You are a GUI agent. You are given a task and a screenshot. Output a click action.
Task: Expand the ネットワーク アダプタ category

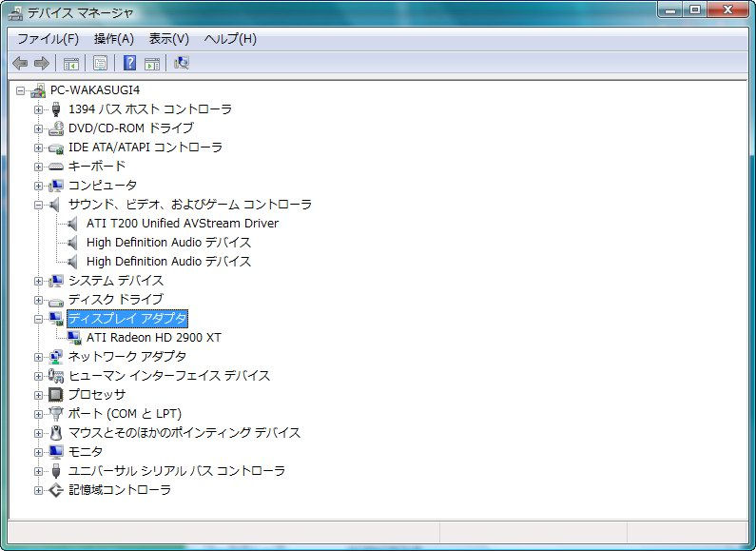(x=39, y=357)
